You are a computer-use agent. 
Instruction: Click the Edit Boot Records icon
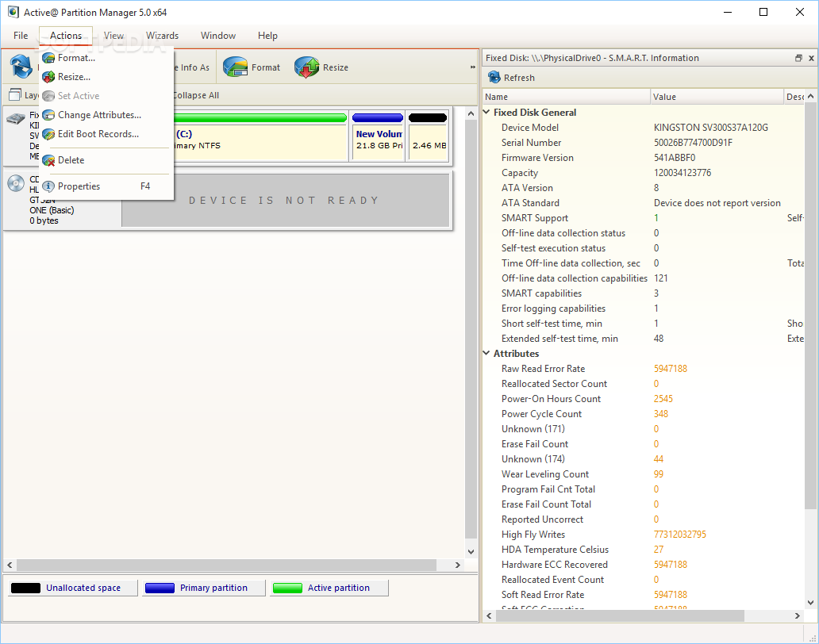point(48,134)
